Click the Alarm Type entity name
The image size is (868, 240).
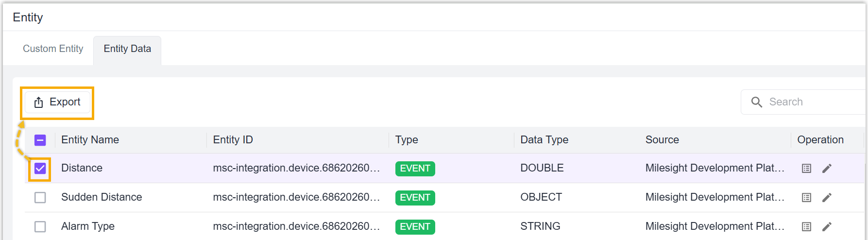[88, 226]
